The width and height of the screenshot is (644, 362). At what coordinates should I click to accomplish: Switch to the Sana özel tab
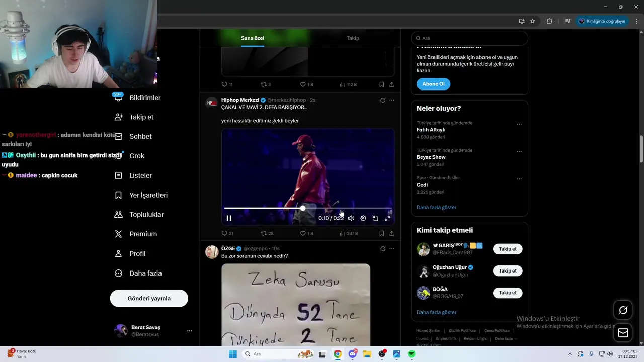point(253,38)
